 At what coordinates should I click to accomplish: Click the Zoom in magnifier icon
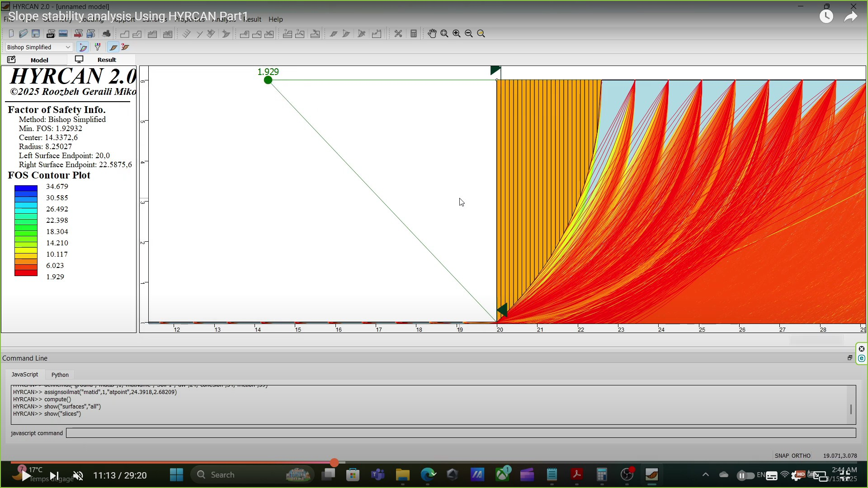click(457, 33)
